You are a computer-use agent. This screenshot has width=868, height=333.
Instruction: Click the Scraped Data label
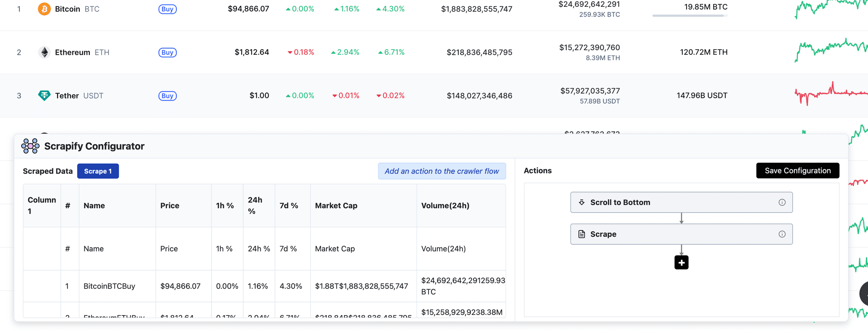point(48,171)
